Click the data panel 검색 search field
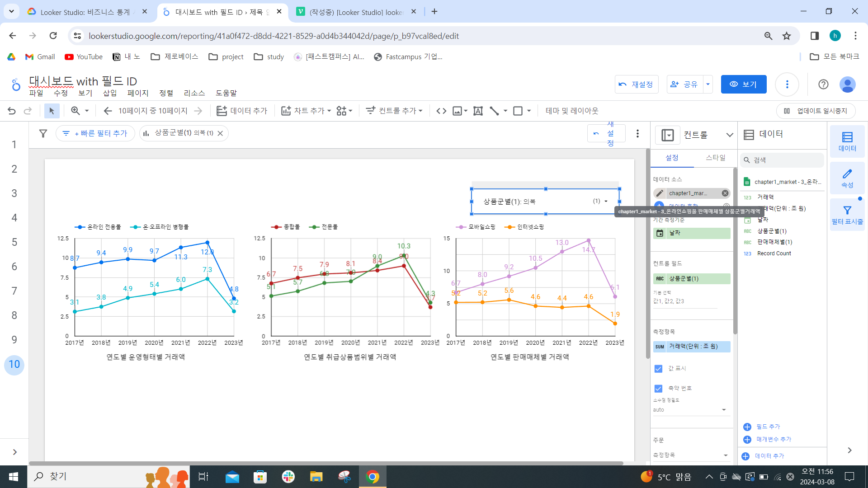The image size is (868, 488). [x=787, y=160]
